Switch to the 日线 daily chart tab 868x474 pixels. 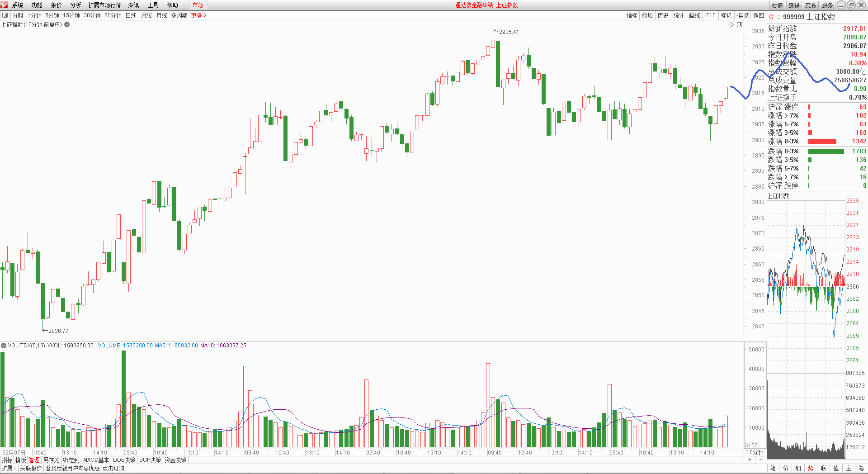[x=131, y=15]
